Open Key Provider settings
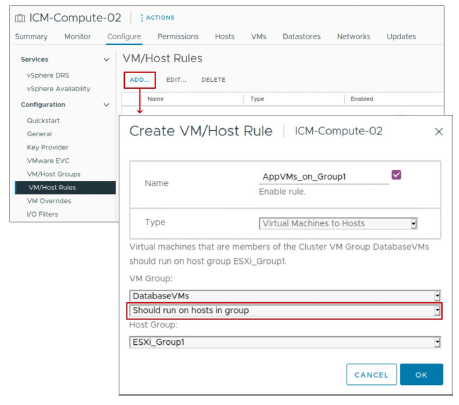 pyautogui.click(x=47, y=147)
